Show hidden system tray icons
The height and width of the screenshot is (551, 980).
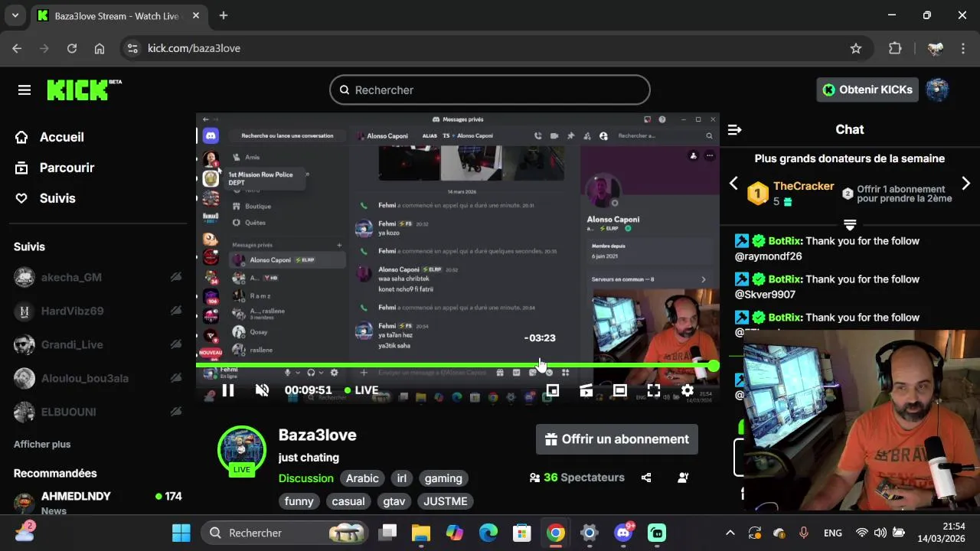coord(730,533)
